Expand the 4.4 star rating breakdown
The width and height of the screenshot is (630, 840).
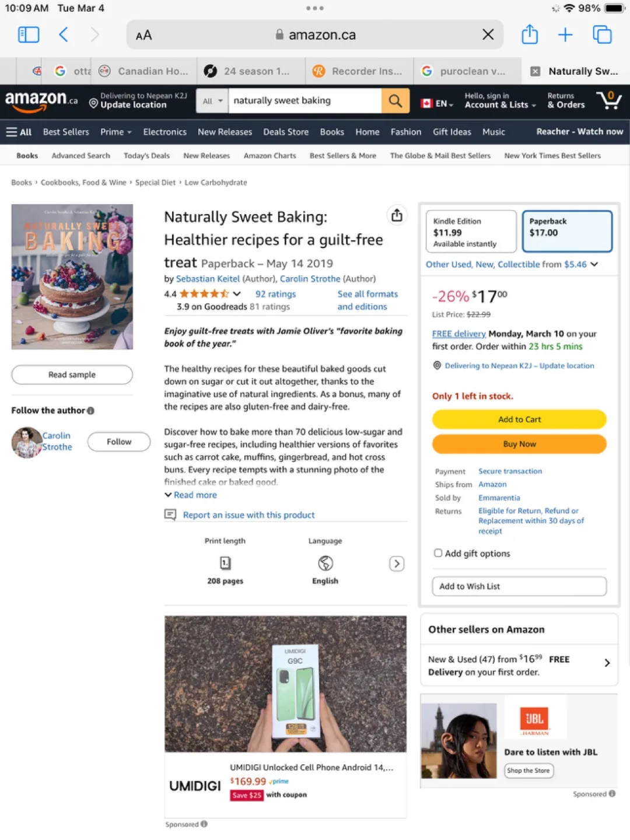point(237,293)
